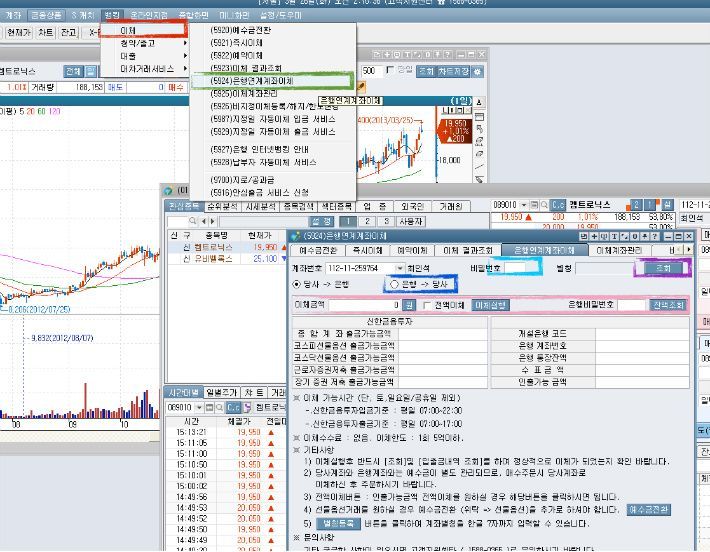
Task: Select the 이체 item in the banking menu
Action: (x=143, y=30)
